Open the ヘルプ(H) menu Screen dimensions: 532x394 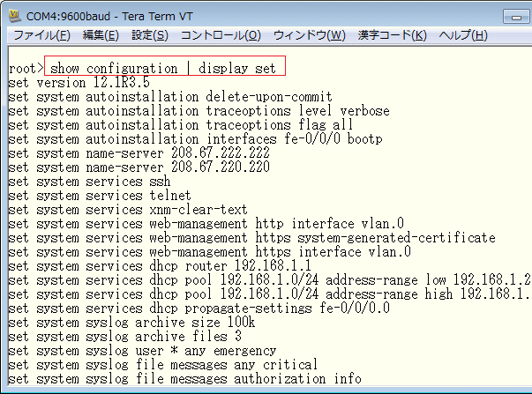click(463, 35)
